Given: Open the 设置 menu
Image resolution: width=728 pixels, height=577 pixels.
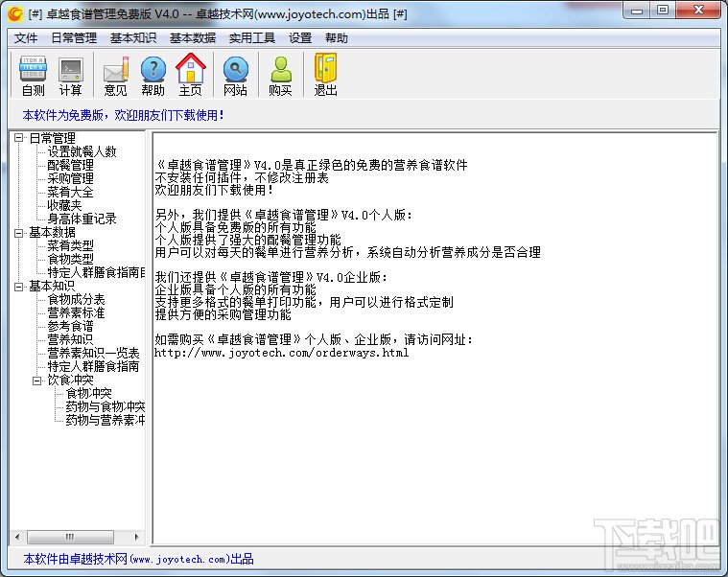Looking at the screenshot, I should click(300, 38).
